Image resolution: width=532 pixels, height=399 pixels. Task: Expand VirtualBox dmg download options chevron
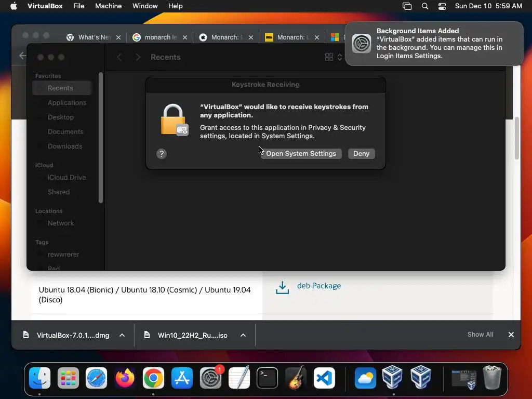pyautogui.click(x=122, y=335)
